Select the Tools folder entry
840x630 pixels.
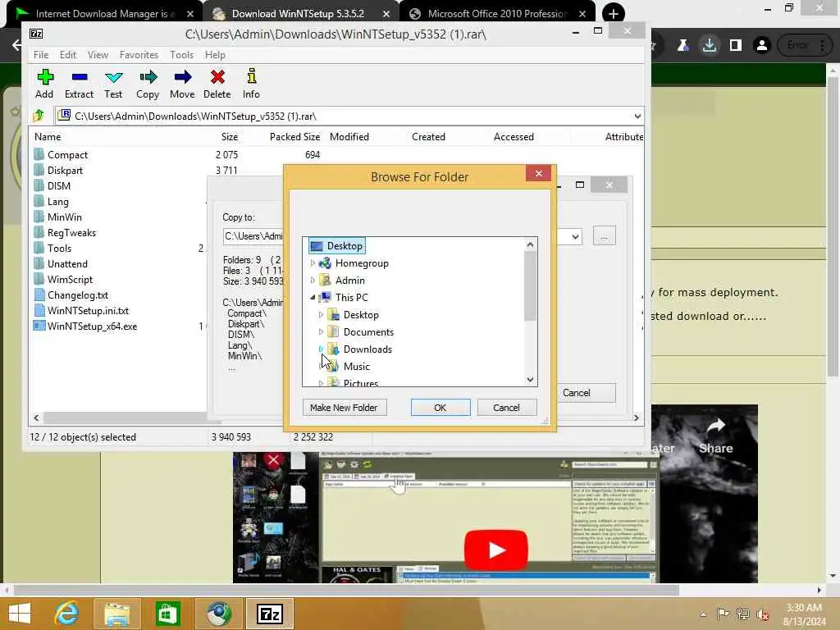(x=59, y=248)
